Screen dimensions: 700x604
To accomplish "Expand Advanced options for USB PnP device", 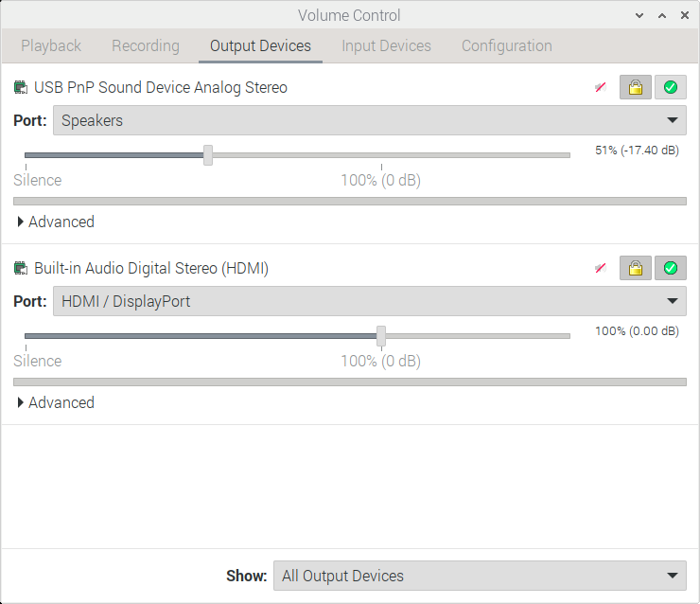I will pyautogui.click(x=56, y=222).
